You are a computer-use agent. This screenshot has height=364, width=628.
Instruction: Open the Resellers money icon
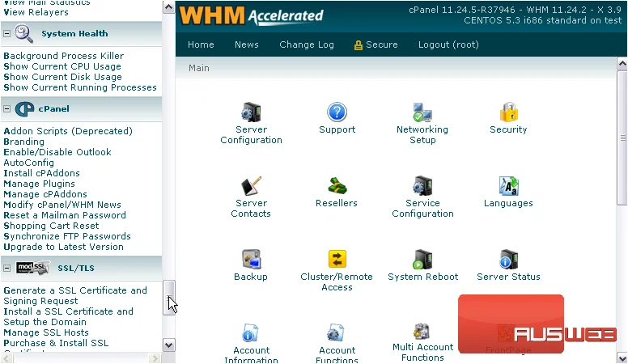(337, 186)
